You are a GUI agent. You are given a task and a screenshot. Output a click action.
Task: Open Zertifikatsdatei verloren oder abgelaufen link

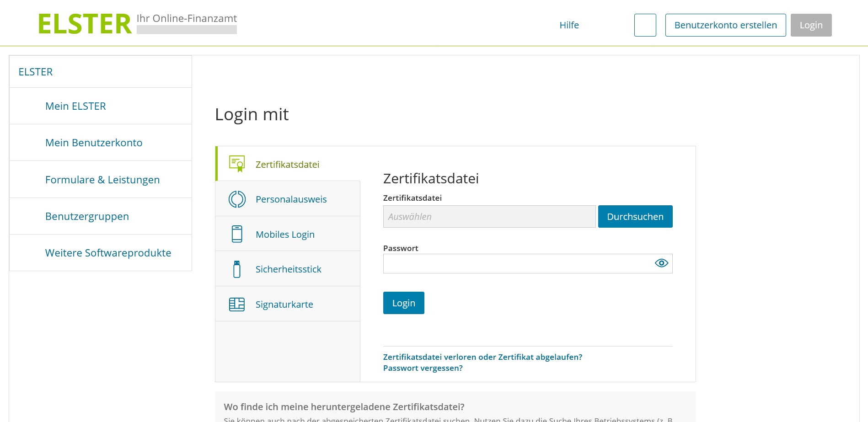pyautogui.click(x=482, y=357)
